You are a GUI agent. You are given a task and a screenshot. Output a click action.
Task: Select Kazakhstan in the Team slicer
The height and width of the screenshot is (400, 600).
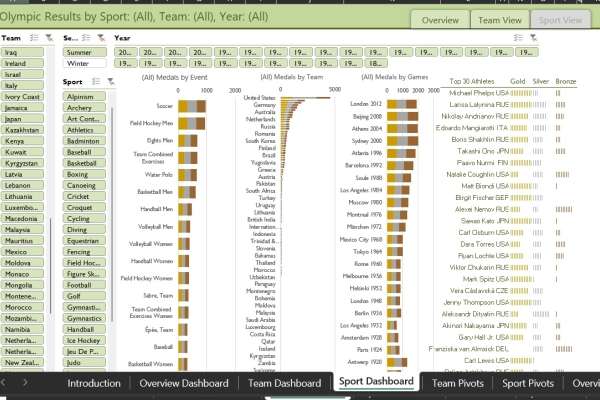click(x=22, y=130)
